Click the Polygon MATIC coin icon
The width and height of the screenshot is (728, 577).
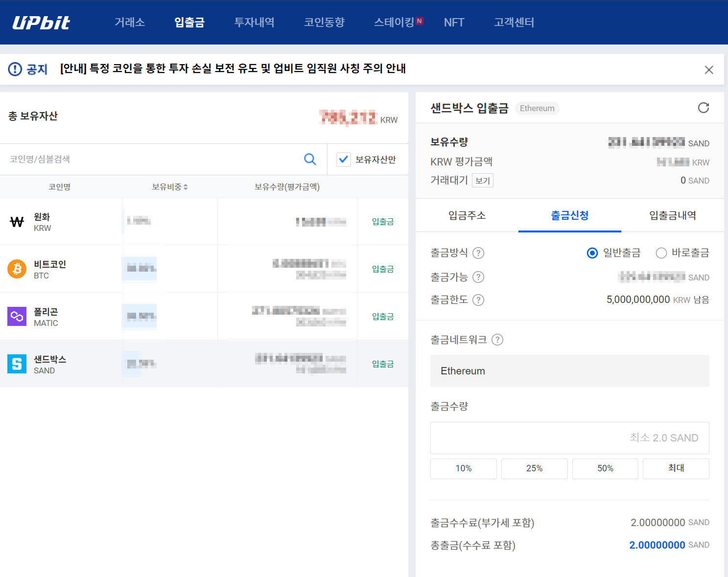(x=17, y=316)
